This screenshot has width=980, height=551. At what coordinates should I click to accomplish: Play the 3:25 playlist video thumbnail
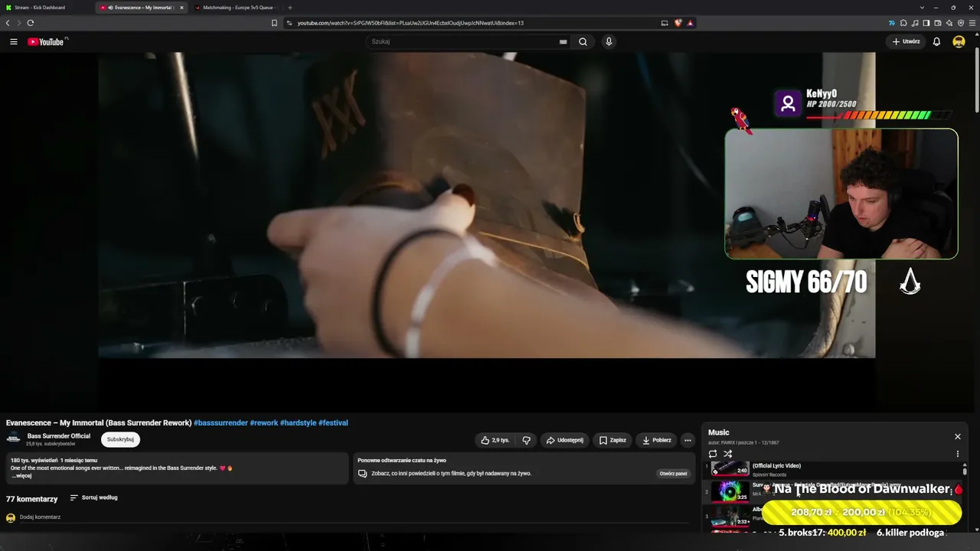(730, 491)
